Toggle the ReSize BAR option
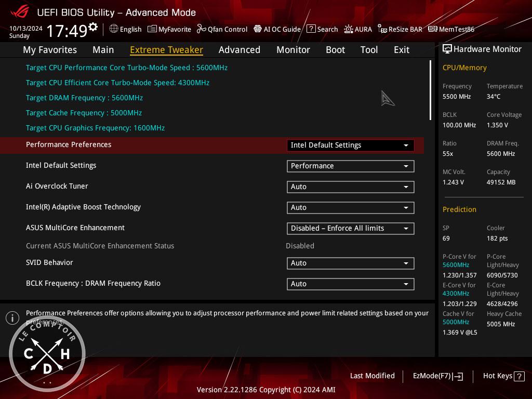 tap(400, 29)
